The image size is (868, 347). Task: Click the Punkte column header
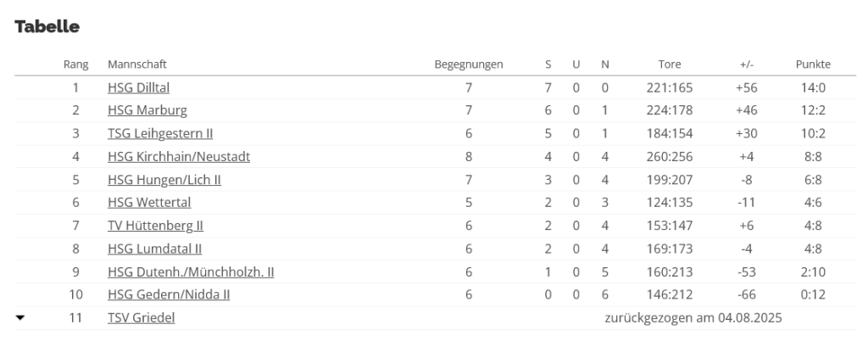813,64
